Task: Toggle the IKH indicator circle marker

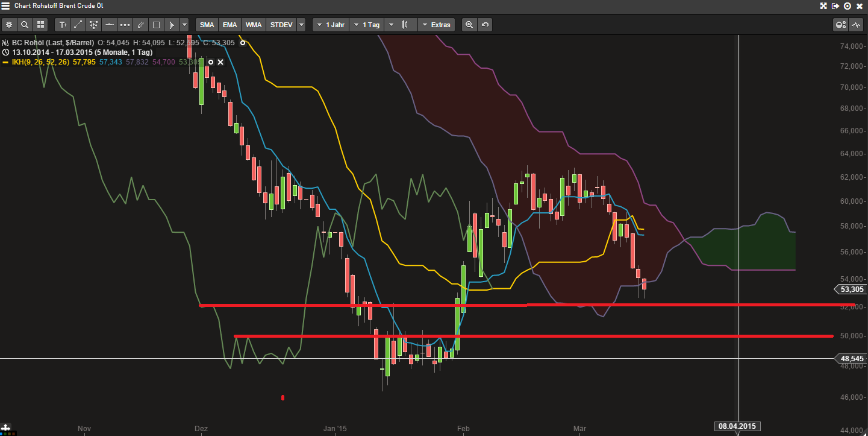Action: pyautogui.click(x=210, y=62)
